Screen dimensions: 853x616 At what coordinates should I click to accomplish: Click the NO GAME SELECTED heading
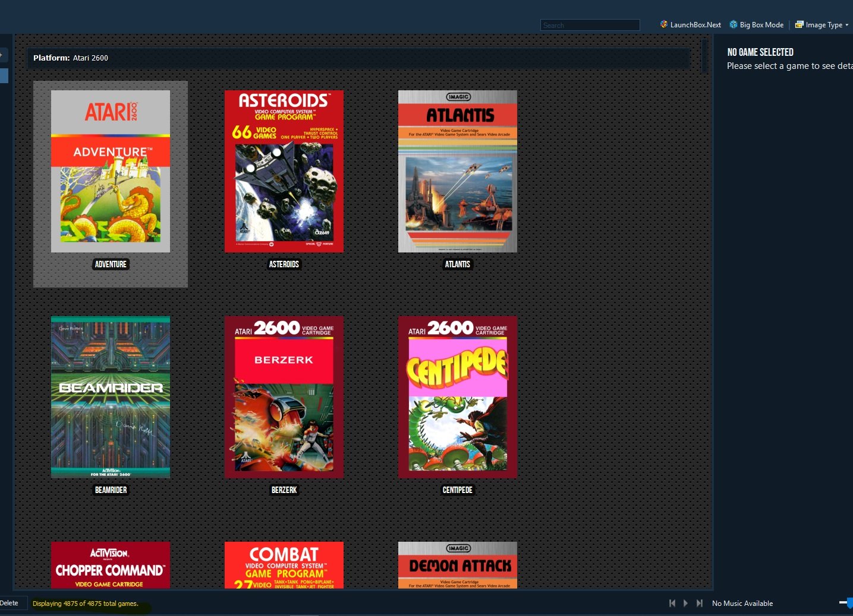coord(760,52)
